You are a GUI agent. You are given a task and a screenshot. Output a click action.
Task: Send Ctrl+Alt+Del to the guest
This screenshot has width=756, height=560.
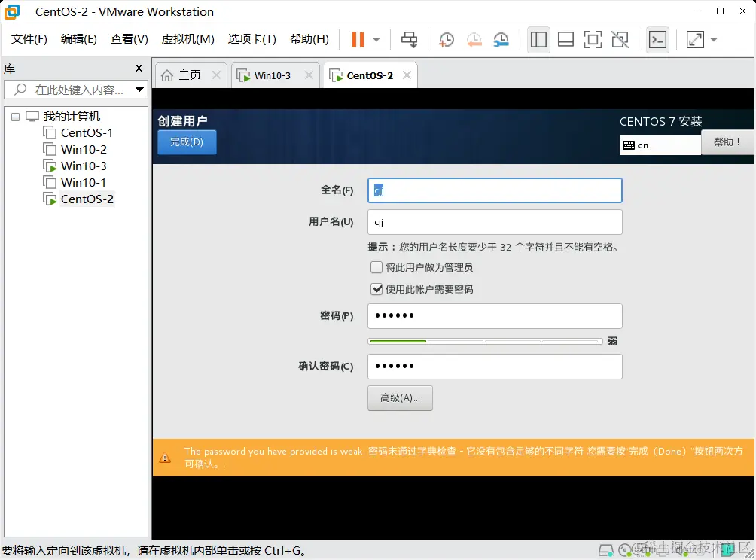click(409, 39)
